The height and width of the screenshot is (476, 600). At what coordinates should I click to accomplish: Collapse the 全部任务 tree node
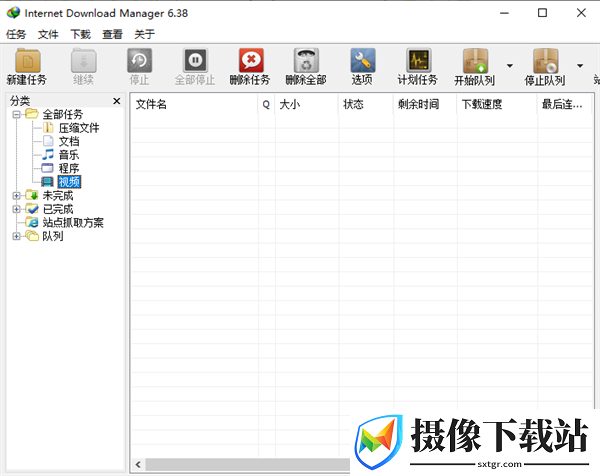click(x=16, y=114)
